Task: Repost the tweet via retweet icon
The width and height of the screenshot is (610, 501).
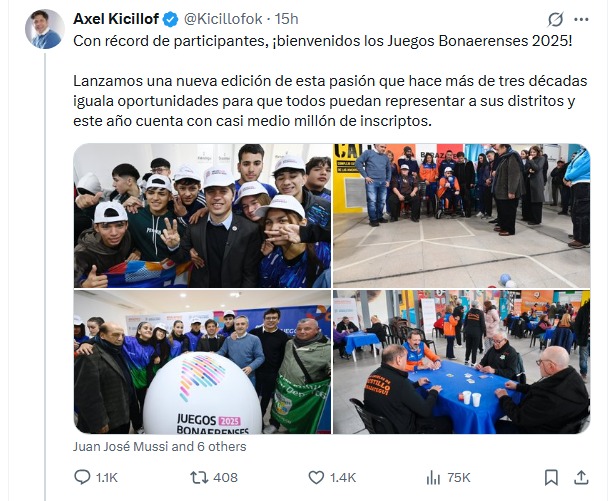Action: (x=199, y=477)
